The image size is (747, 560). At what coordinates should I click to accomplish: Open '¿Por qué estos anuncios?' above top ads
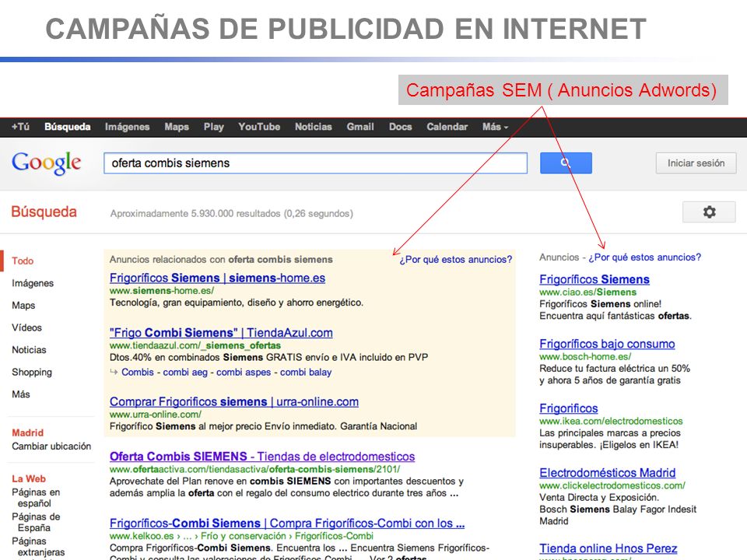click(455, 260)
